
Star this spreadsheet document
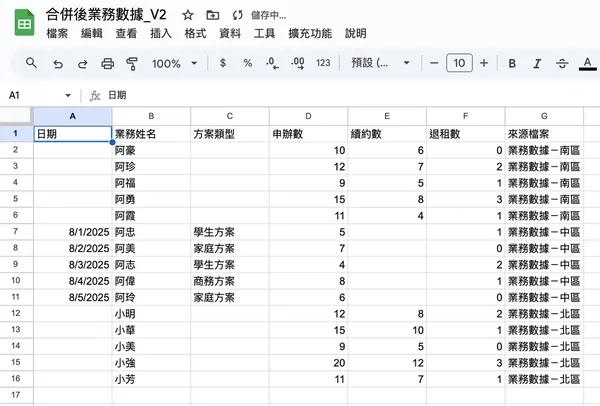click(x=187, y=15)
